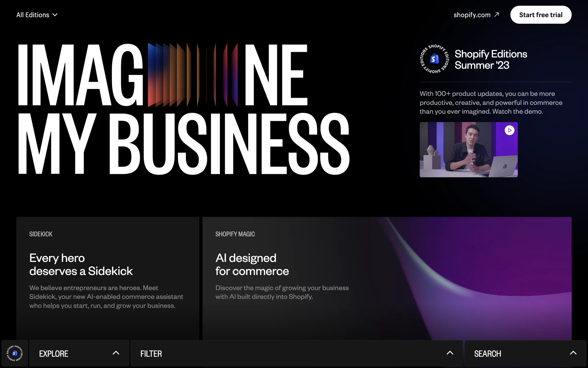Open the AI designed for commerce card
This screenshot has height=368, width=588.
252,264
